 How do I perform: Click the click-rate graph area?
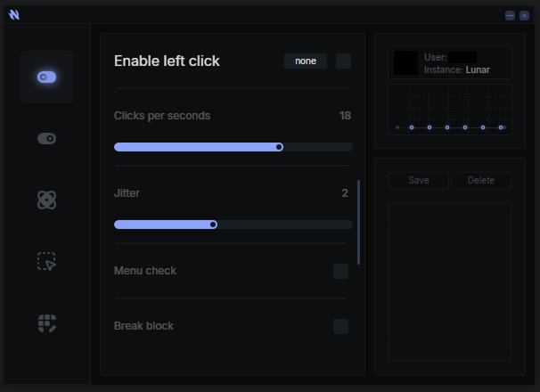(x=450, y=110)
